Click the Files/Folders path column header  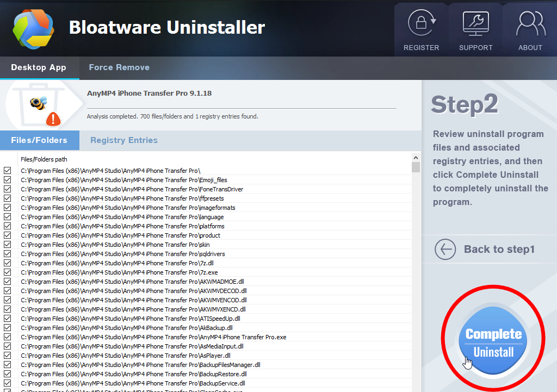pyautogui.click(x=44, y=159)
